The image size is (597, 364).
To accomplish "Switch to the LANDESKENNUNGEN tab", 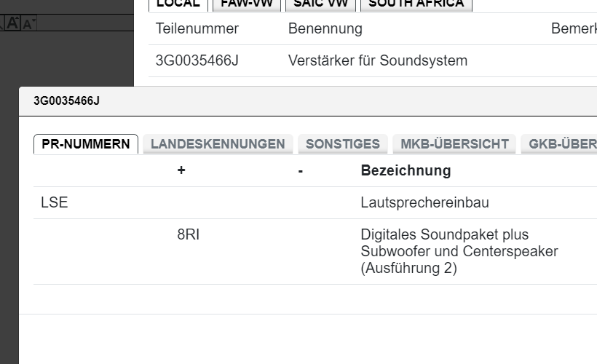I will click(x=218, y=144).
